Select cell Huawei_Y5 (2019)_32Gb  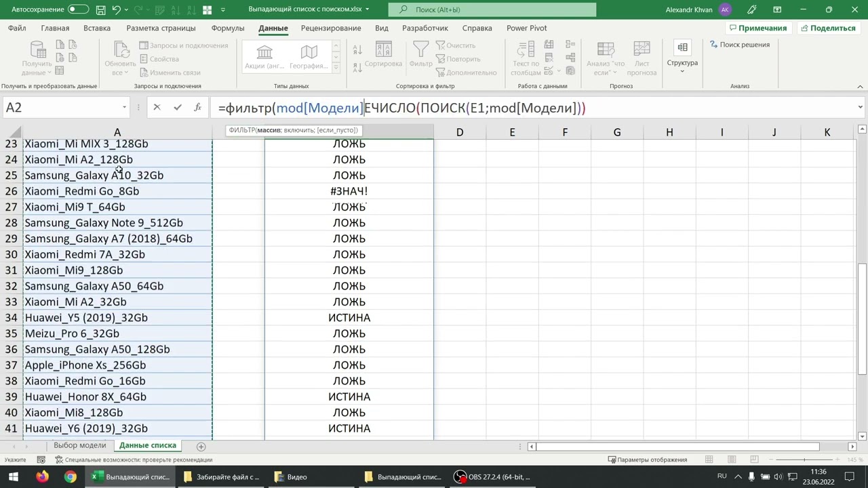click(x=117, y=318)
